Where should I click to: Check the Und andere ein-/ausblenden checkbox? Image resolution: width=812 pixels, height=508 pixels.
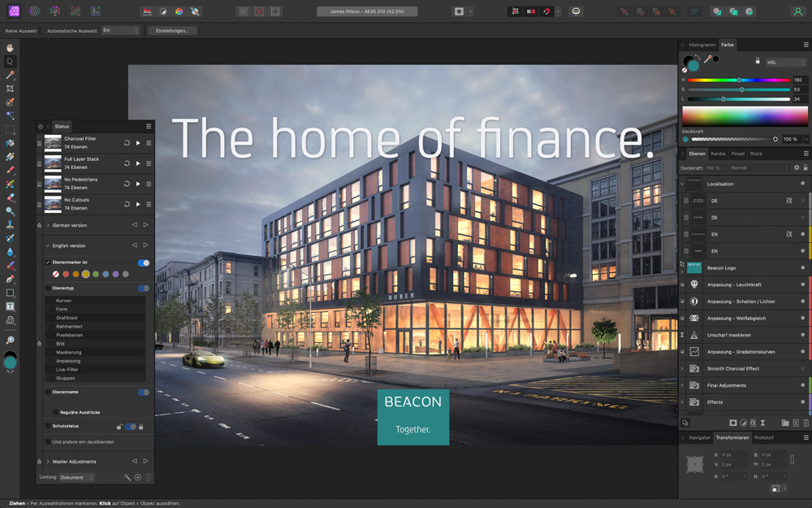coord(48,441)
